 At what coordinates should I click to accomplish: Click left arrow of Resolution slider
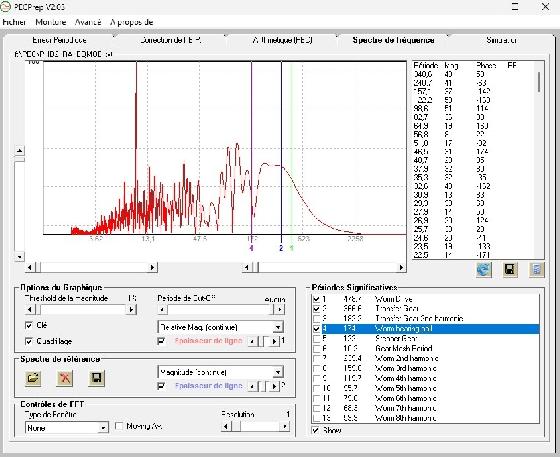point(225,426)
